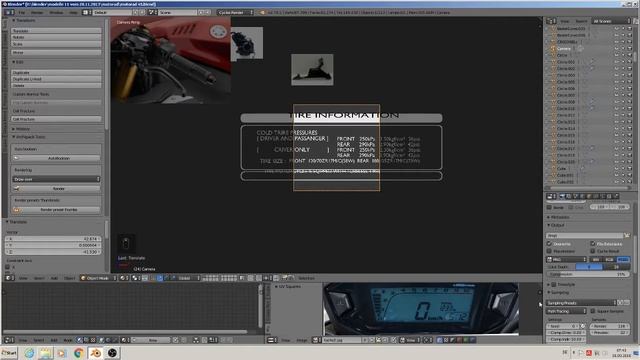Click the render output path field
Viewport: 640px width, 360px height.
(x=585, y=236)
